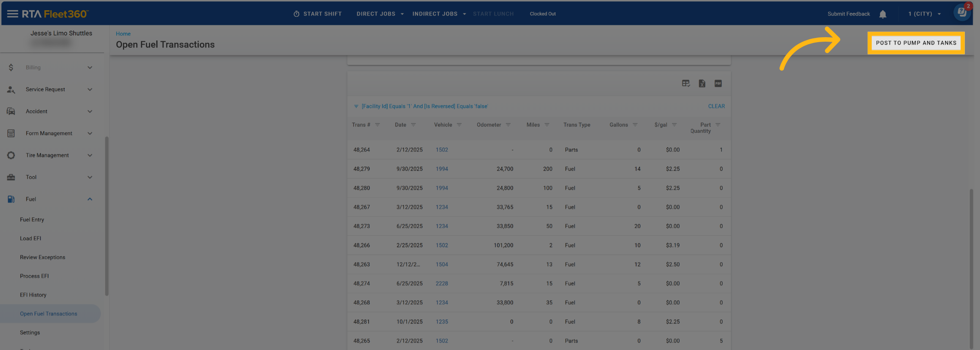The height and width of the screenshot is (350, 980).
Task: Open the help chat icon
Action: point(962,13)
